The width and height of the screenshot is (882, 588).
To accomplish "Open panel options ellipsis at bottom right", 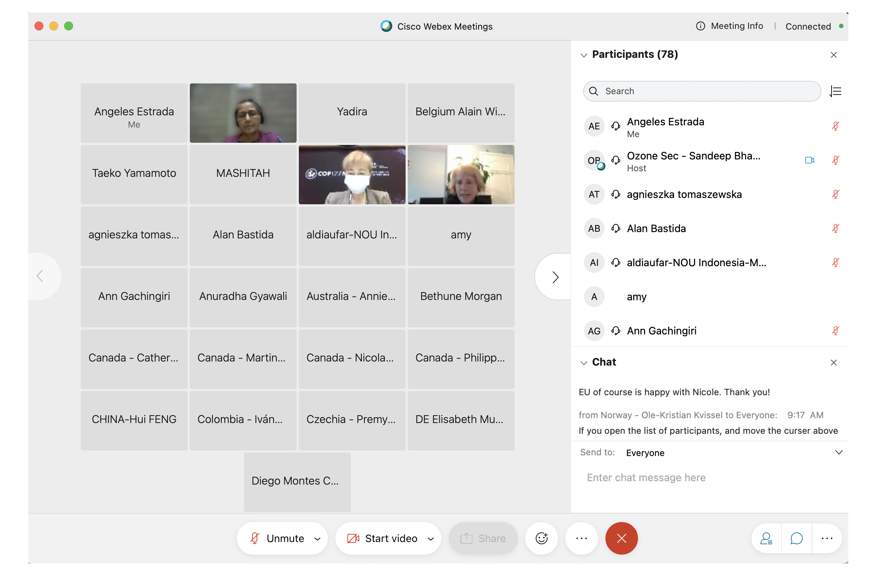I will point(827,538).
